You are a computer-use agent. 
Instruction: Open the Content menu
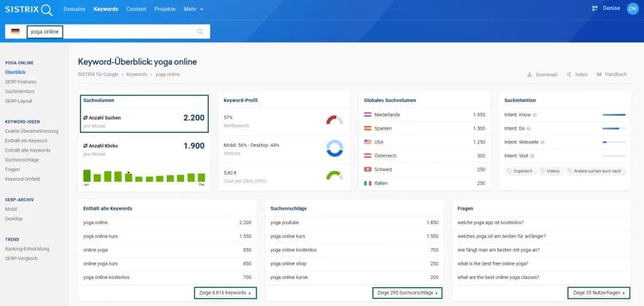click(x=136, y=9)
